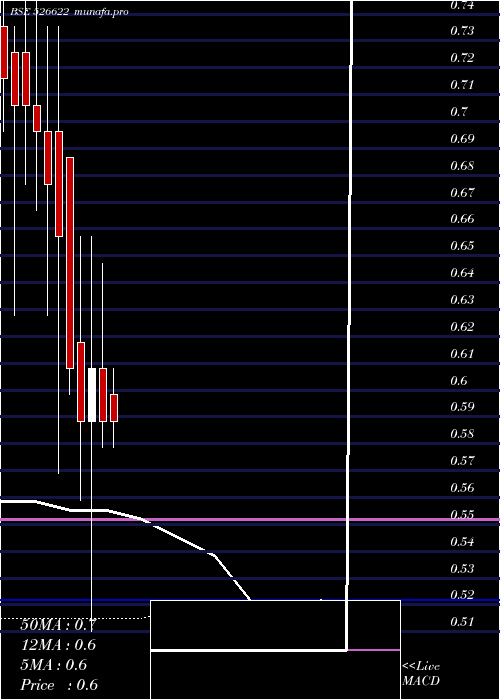Click the BSE 526622 munafa.pro title
The height and width of the screenshot is (700, 500).
(69, 12)
